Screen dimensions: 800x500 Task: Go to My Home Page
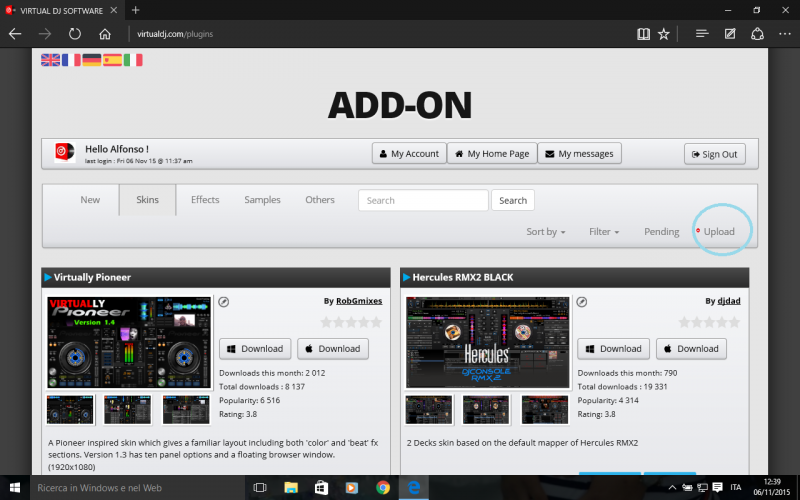492,154
